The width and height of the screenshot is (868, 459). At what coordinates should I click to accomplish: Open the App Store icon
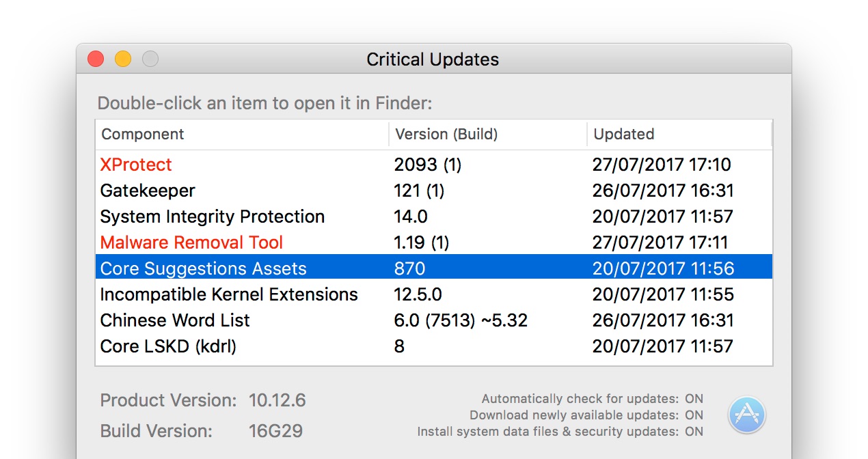tap(747, 414)
